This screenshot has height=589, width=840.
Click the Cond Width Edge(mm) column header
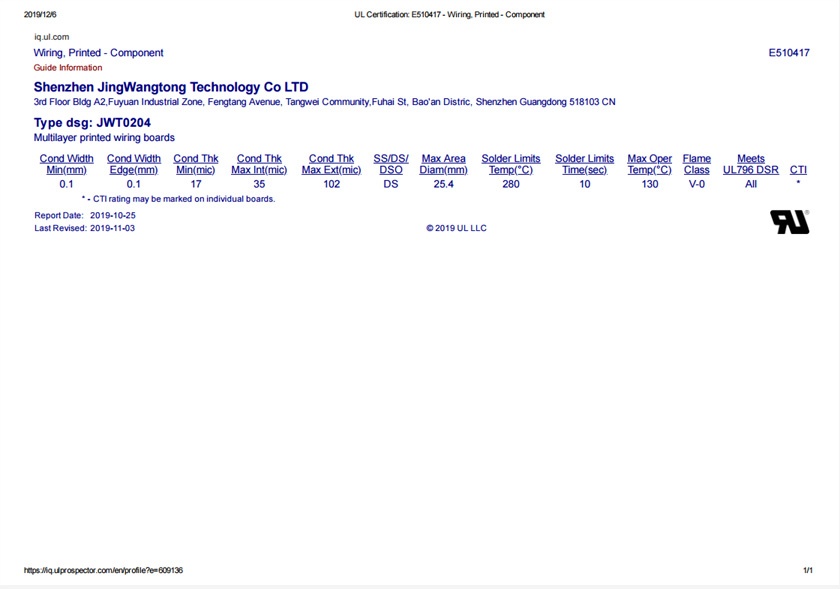point(133,164)
